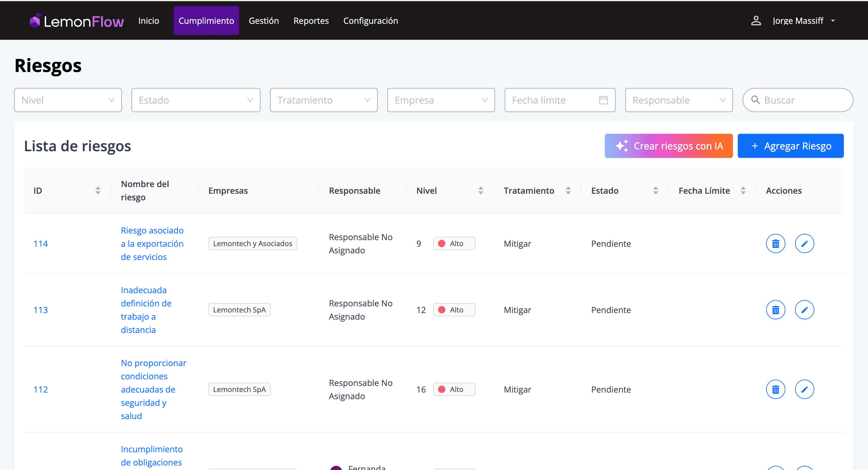Expand the Estado filter dropdown
868x470 pixels.
[x=195, y=100]
